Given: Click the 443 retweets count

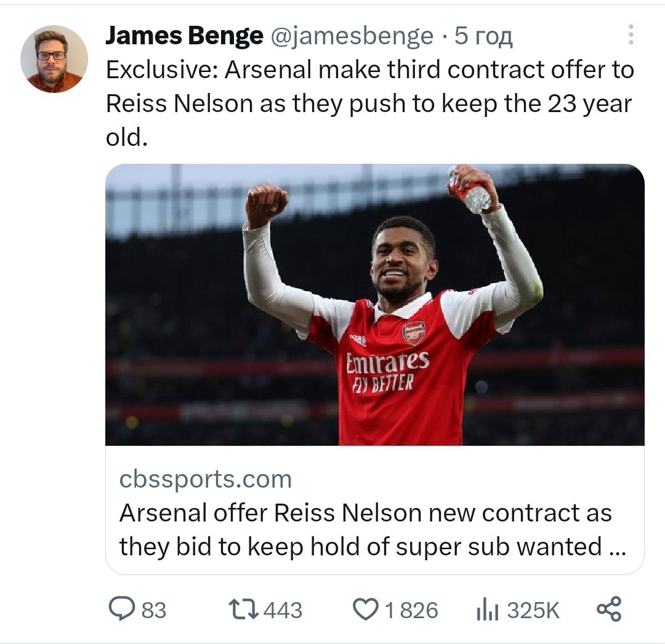Looking at the screenshot, I should [283, 610].
